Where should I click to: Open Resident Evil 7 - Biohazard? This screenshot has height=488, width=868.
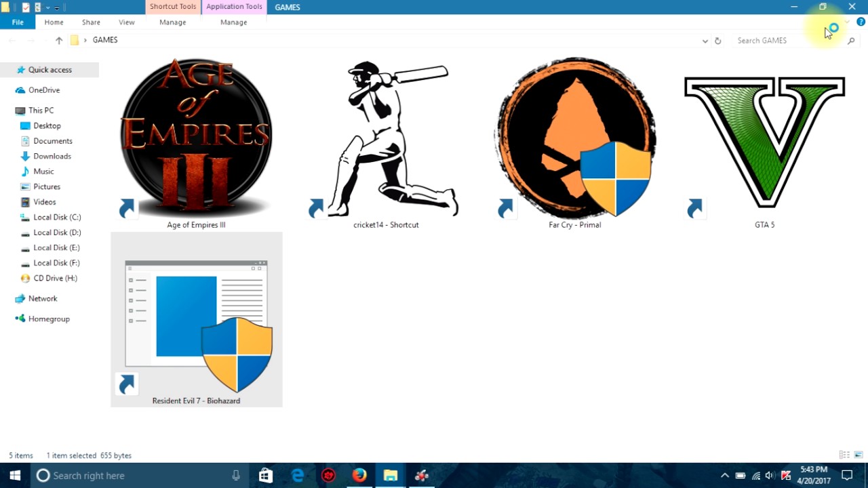(196, 319)
